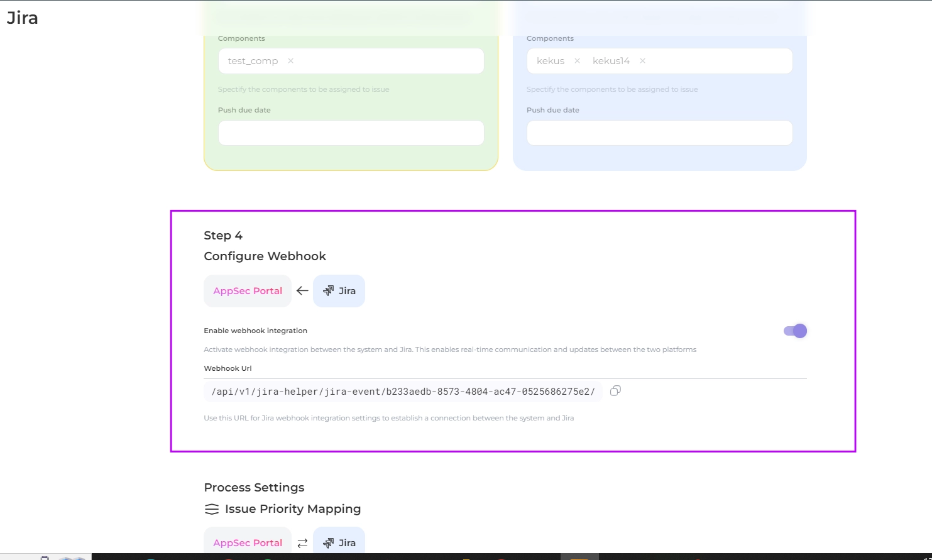The height and width of the screenshot is (560, 932).
Task: Click the Issue Priority Mapping list icon
Action: pos(212,509)
